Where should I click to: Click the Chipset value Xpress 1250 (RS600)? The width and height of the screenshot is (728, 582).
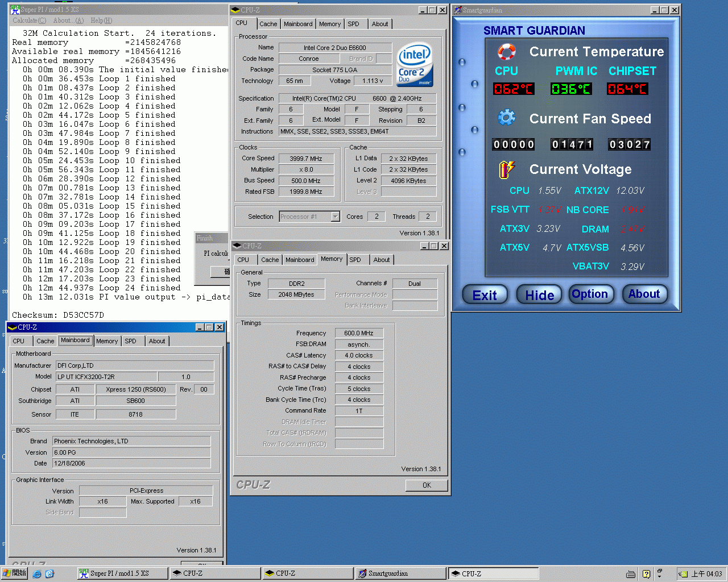pos(136,389)
